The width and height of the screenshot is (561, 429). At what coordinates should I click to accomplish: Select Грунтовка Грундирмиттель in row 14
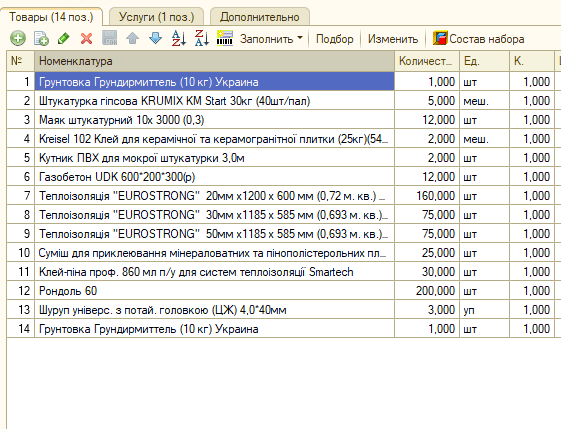[214, 329]
